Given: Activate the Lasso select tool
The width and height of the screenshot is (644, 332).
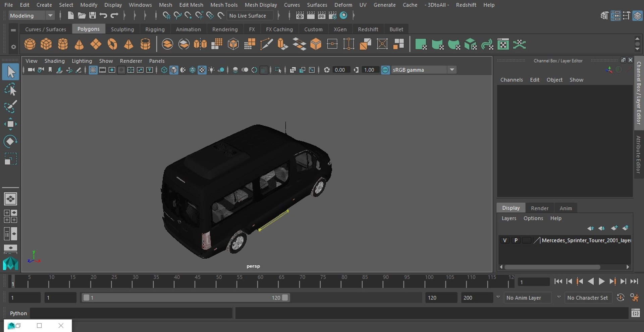Looking at the screenshot, I should pos(10,89).
